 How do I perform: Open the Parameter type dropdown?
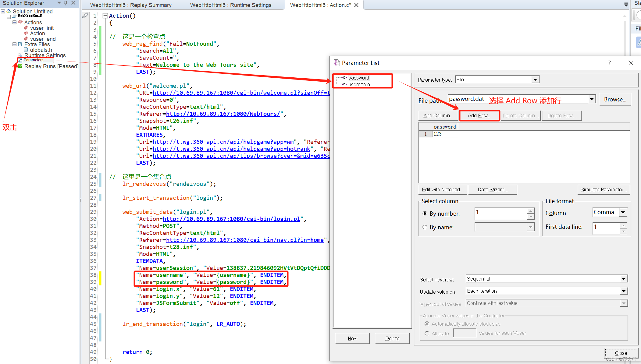[536, 79]
